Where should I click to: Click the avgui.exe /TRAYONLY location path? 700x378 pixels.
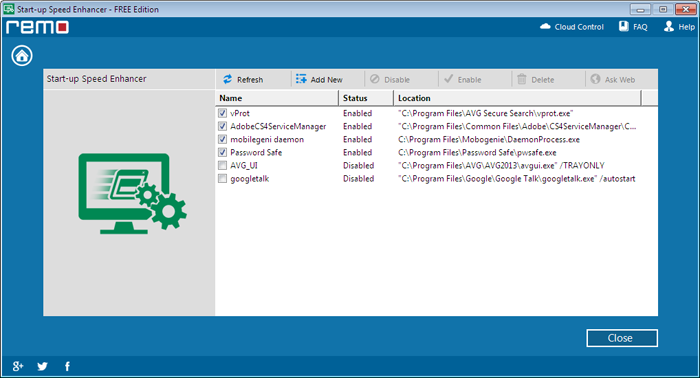(501, 166)
